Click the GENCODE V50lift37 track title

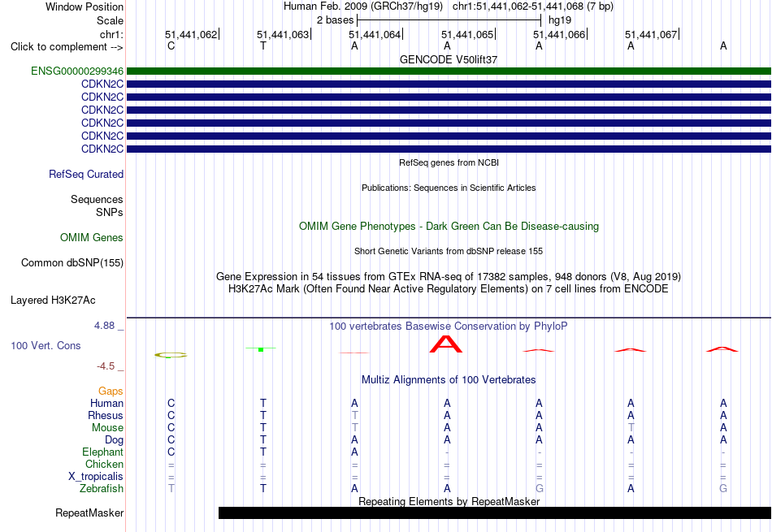click(x=449, y=59)
